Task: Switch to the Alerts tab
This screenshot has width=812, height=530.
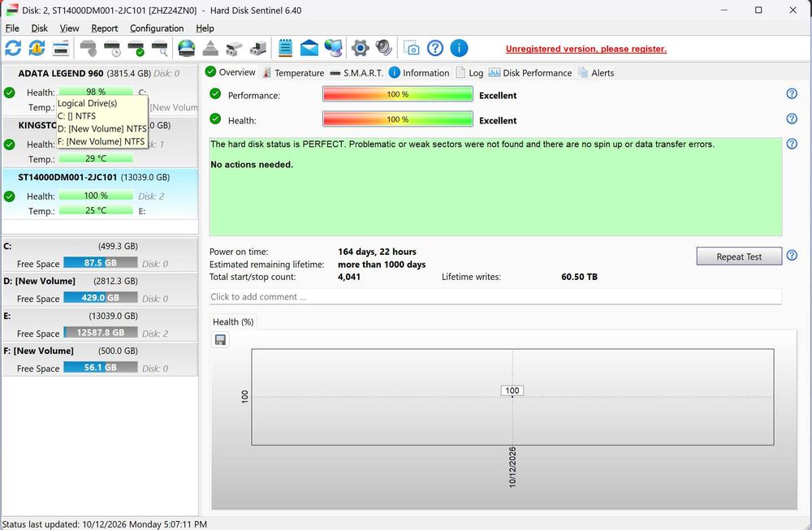Action: 596,73
